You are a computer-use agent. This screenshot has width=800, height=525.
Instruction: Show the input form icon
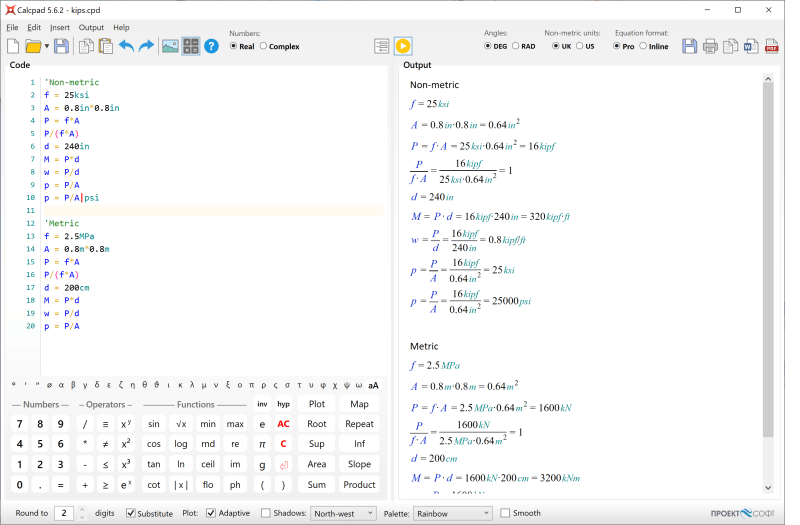tap(381, 46)
